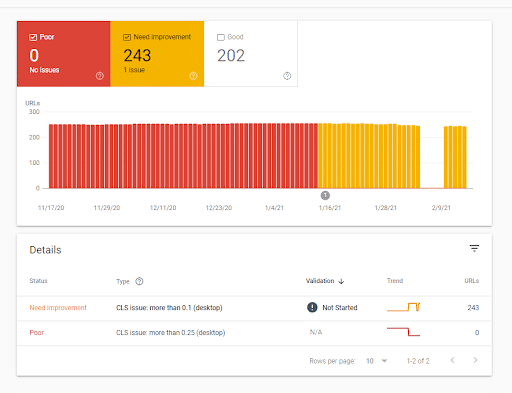
Task: Sort by Validation column arrow
Action: (341, 281)
